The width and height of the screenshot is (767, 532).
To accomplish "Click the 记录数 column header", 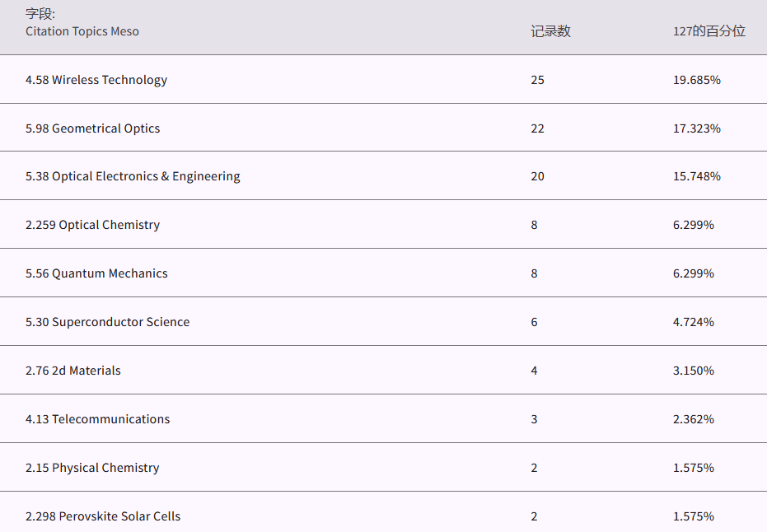I will [550, 31].
